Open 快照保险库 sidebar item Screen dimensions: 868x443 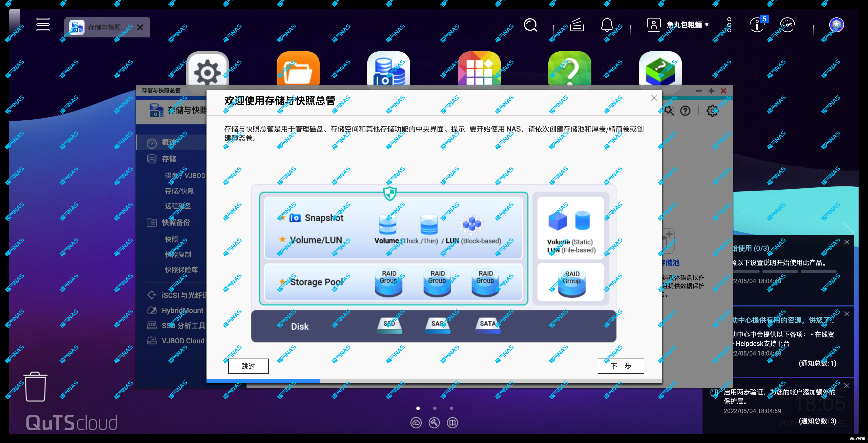click(x=181, y=270)
